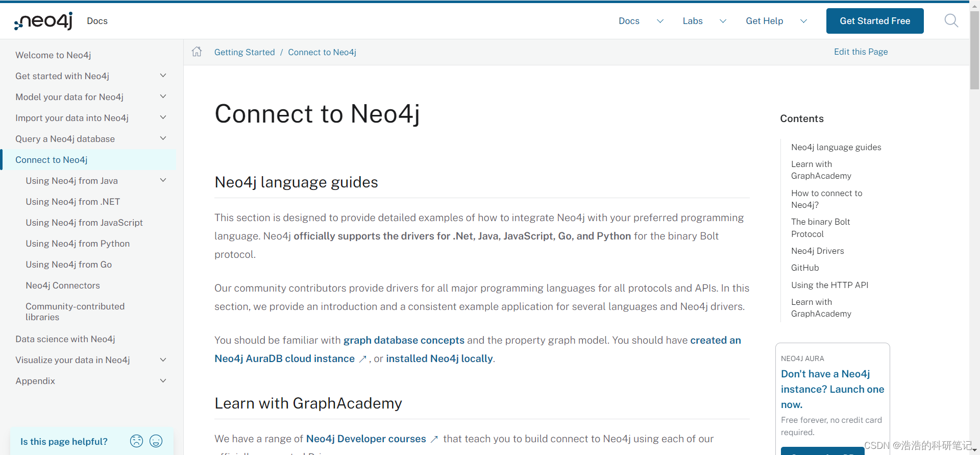Open the Connect to Neo4j breadcrumb link
The height and width of the screenshot is (455, 980).
click(322, 52)
